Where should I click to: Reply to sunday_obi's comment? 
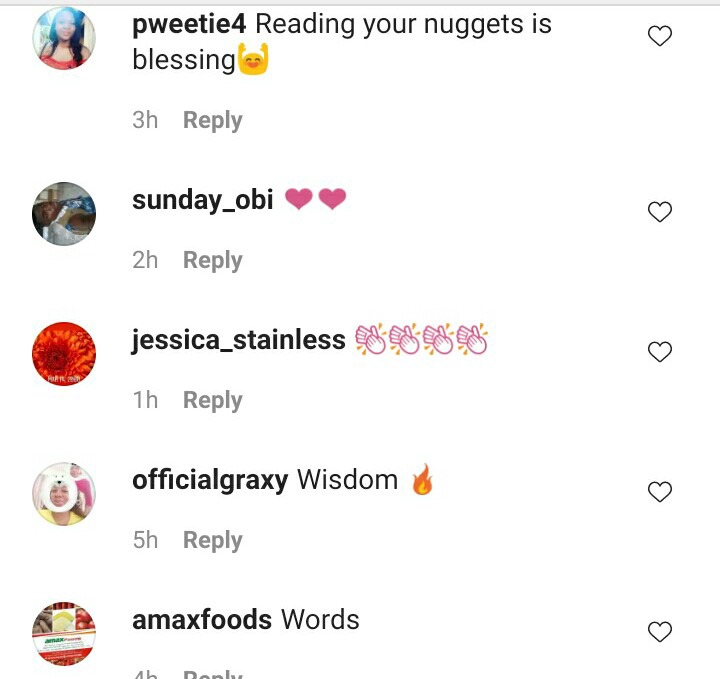(213, 260)
